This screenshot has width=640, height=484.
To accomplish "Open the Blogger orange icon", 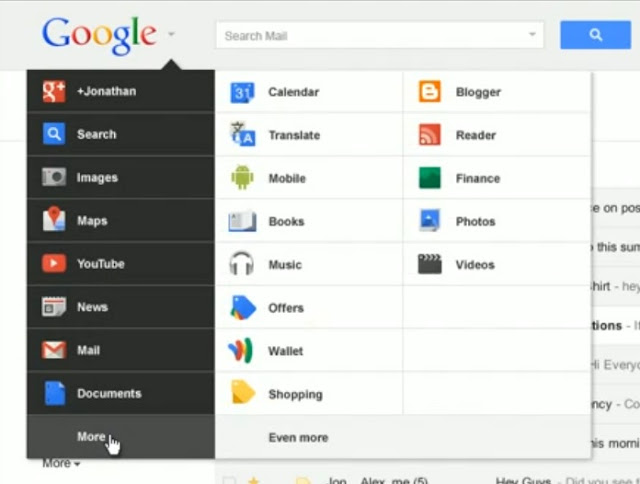I will pyautogui.click(x=430, y=91).
